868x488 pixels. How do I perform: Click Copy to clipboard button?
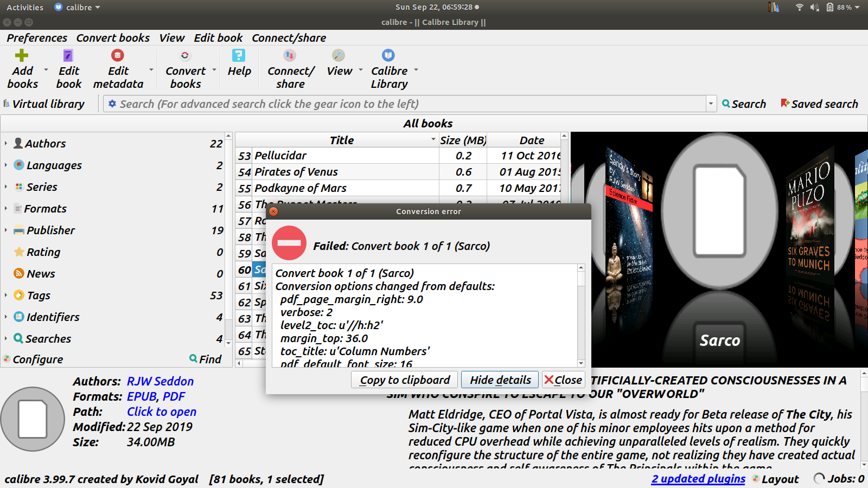tap(405, 380)
